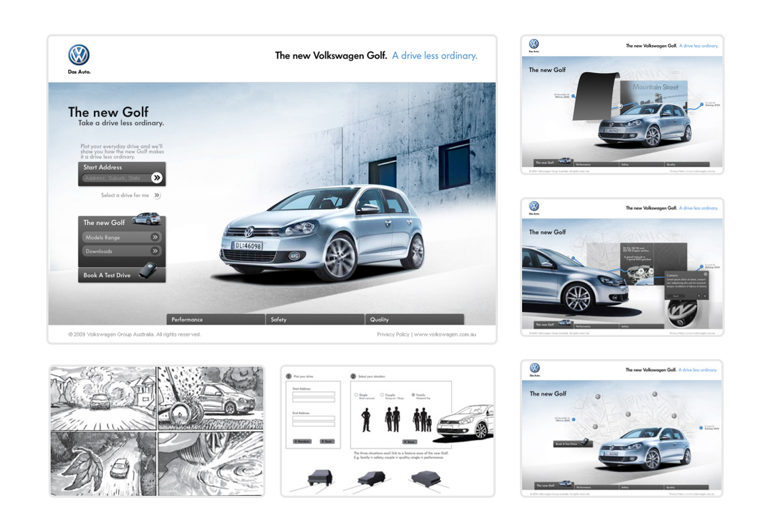Select the Couple radio button in the wireframe

pos(383,394)
